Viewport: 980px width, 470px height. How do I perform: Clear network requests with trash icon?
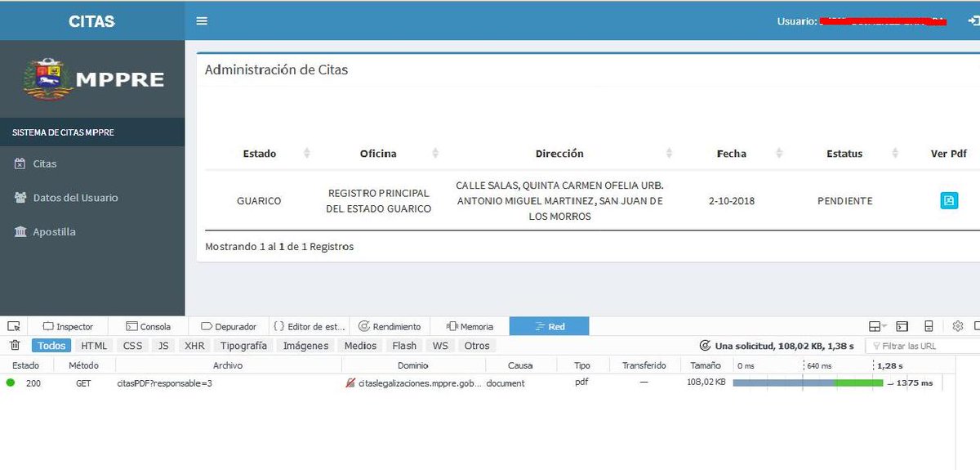(15, 346)
